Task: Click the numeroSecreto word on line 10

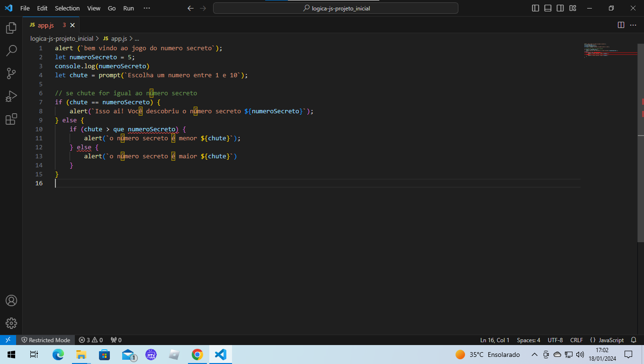Action: [152, 129]
